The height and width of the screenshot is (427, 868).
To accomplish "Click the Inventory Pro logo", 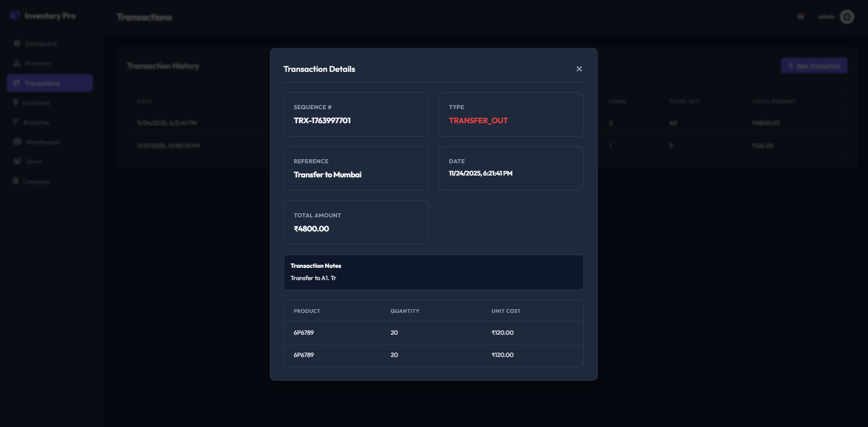I will tap(41, 15).
